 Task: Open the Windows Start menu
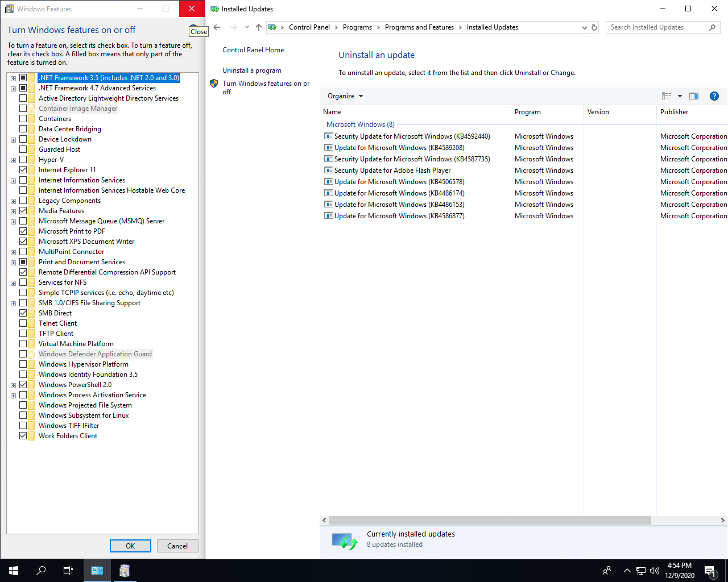pyautogui.click(x=14, y=571)
